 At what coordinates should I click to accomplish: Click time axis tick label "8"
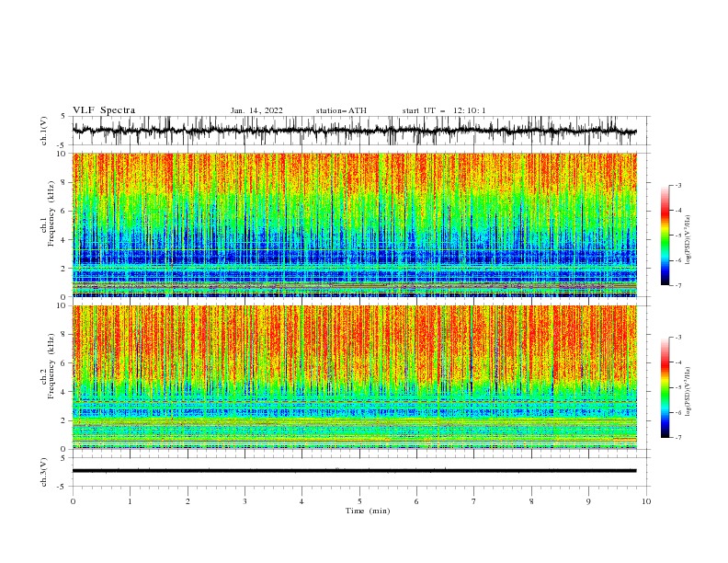coord(531,501)
